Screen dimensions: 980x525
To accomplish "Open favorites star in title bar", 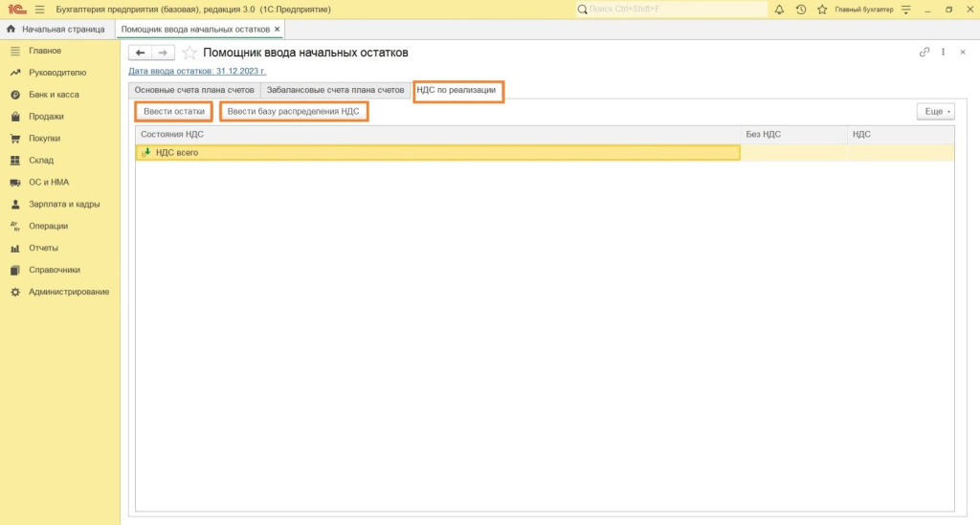I will [x=821, y=10].
